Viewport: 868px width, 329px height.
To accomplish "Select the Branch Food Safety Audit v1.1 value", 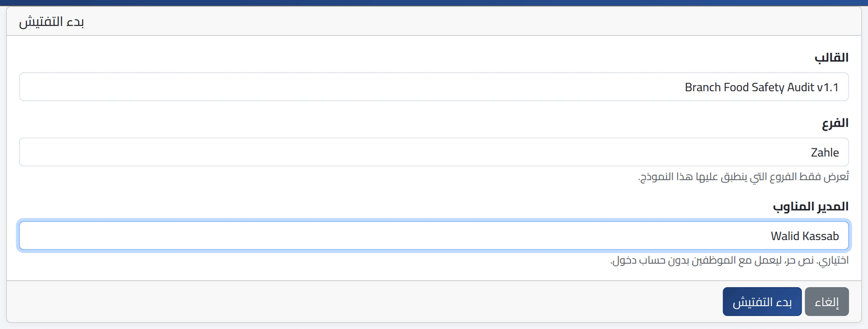I will [762, 87].
